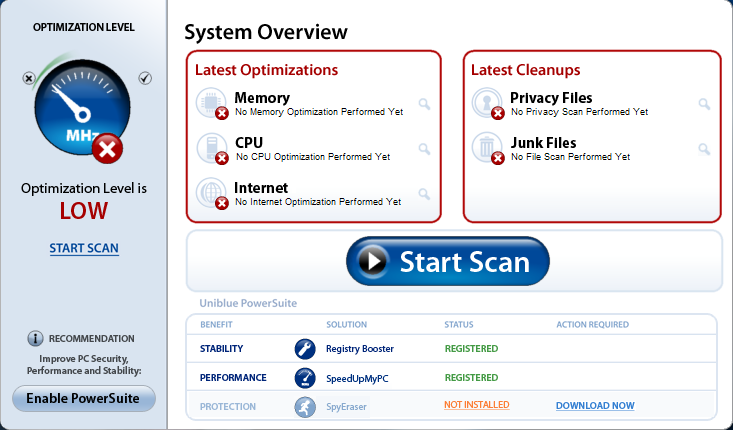Open Memory details with magnifier icon

(x=424, y=104)
